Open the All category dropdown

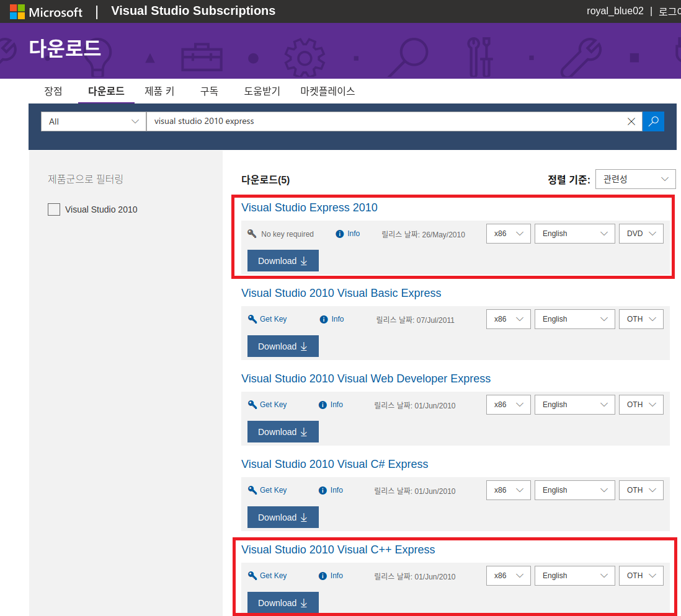tap(94, 121)
